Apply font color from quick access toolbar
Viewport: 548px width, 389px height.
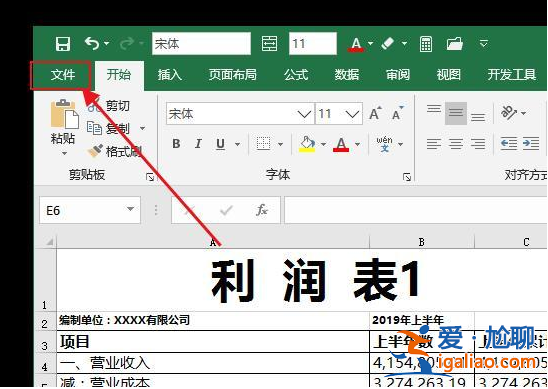(356, 44)
